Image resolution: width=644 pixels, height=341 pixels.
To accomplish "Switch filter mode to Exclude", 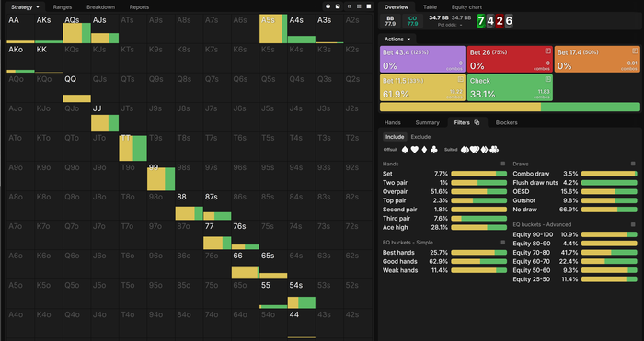I will 420,137.
